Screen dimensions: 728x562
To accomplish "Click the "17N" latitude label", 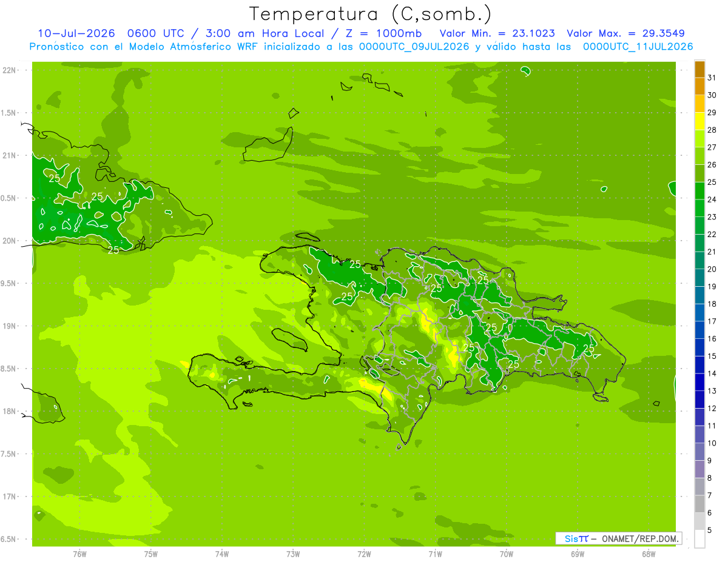I will point(10,497).
